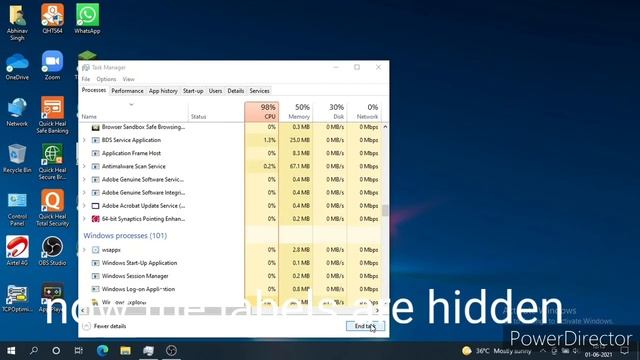
Task: Expand the BDS Service Application row
Action: coord(84,140)
